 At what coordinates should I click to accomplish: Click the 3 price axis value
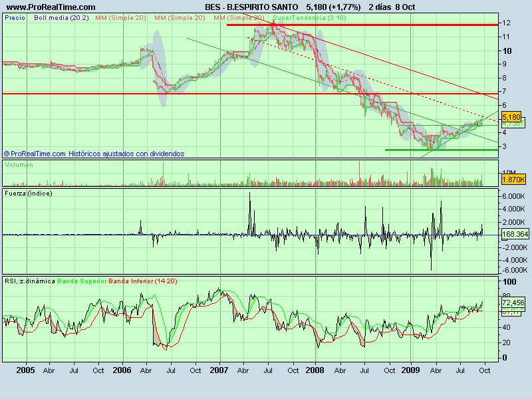click(505, 146)
